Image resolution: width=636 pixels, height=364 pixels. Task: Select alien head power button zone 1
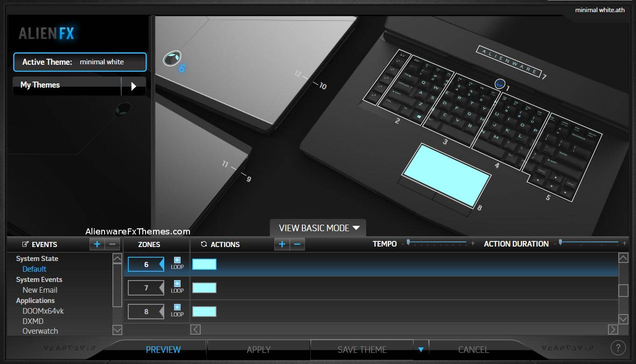(x=500, y=84)
